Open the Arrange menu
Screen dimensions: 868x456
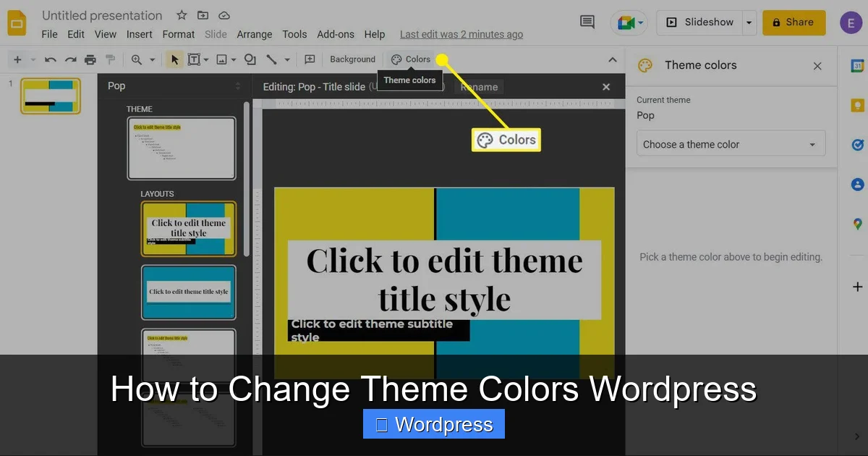pos(254,34)
